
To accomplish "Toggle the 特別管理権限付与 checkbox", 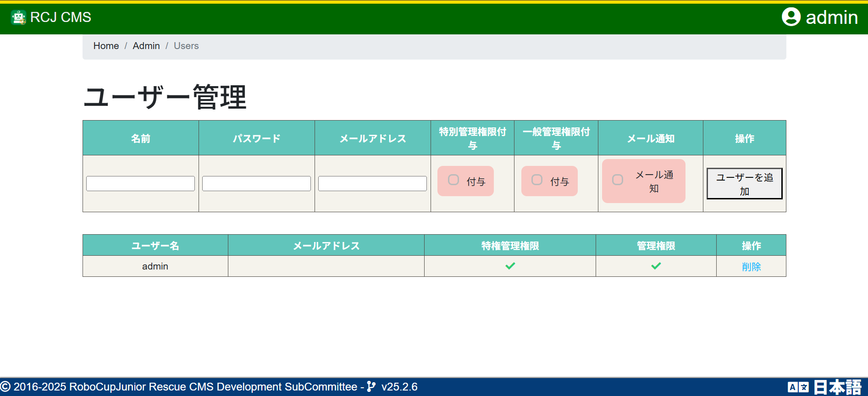I will [x=453, y=180].
